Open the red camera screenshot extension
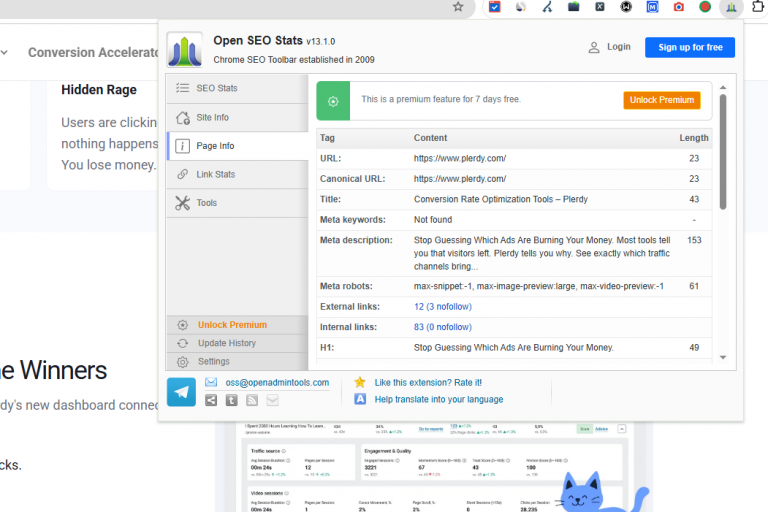The image size is (768, 512). [678, 7]
